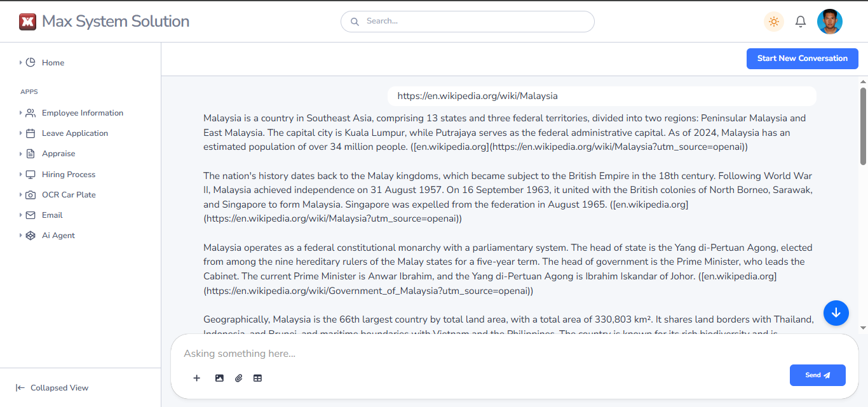Click the Appraise document icon

(x=31, y=154)
